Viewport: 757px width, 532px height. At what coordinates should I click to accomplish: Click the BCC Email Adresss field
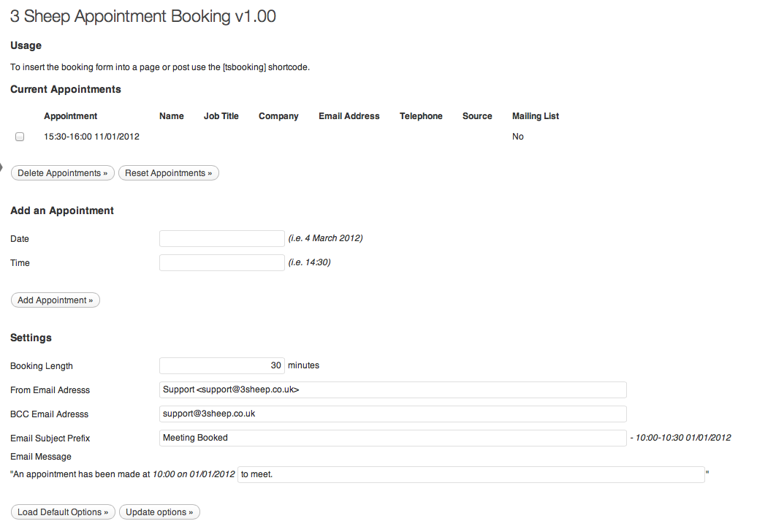393,414
